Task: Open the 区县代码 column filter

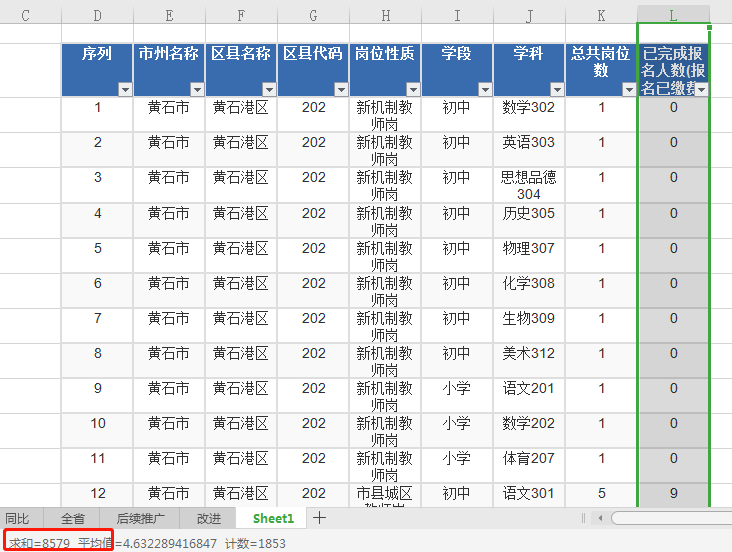Action: [341, 90]
